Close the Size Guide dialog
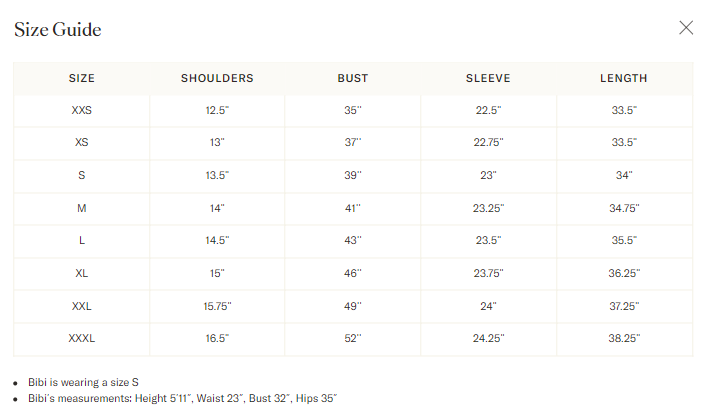Screen dimensions: 706x418 point(686,28)
